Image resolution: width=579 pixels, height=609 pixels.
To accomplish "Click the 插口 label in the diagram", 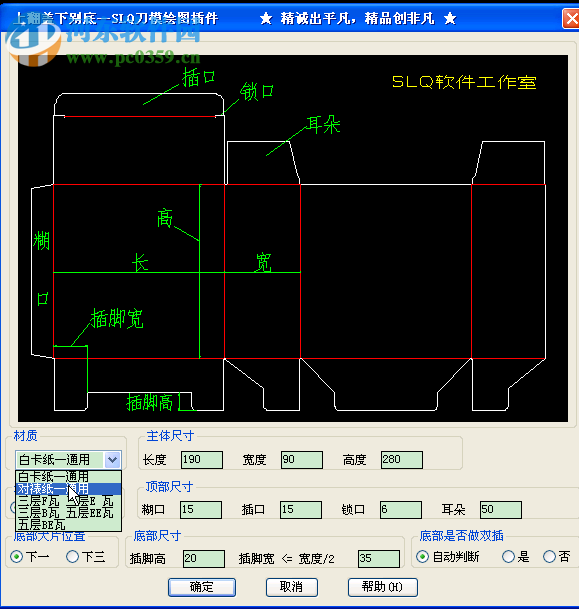I will click(198, 77).
